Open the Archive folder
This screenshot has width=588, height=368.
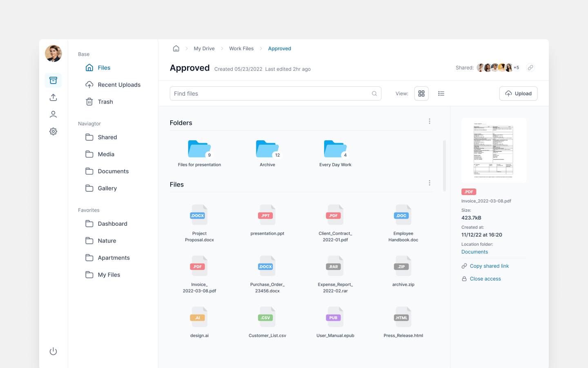coord(267,153)
